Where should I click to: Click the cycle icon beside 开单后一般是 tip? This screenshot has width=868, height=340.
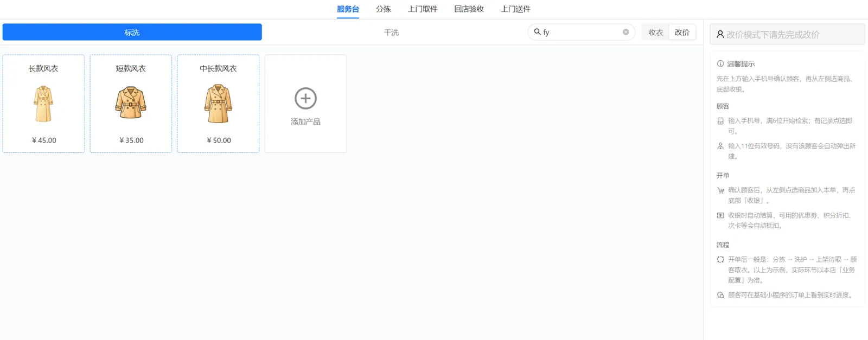click(720, 260)
